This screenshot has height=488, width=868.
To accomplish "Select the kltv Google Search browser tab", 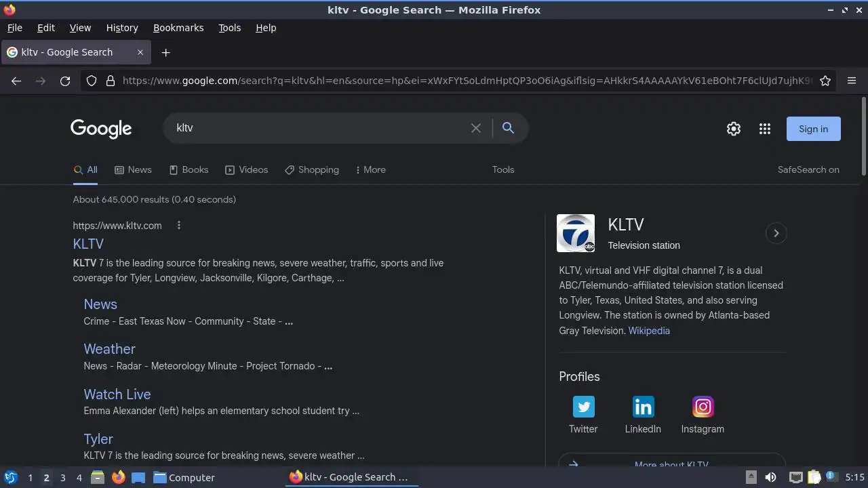I will [x=75, y=52].
